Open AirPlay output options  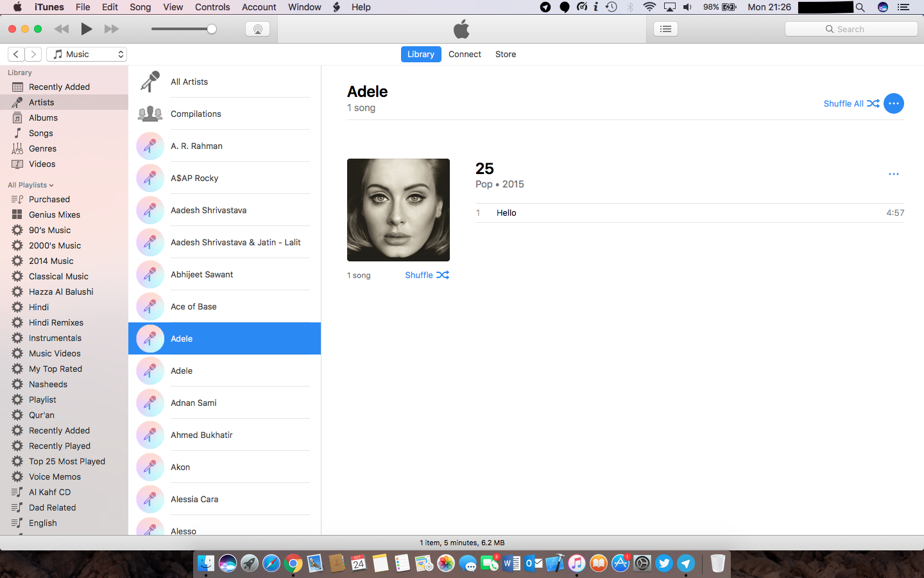pyautogui.click(x=258, y=29)
